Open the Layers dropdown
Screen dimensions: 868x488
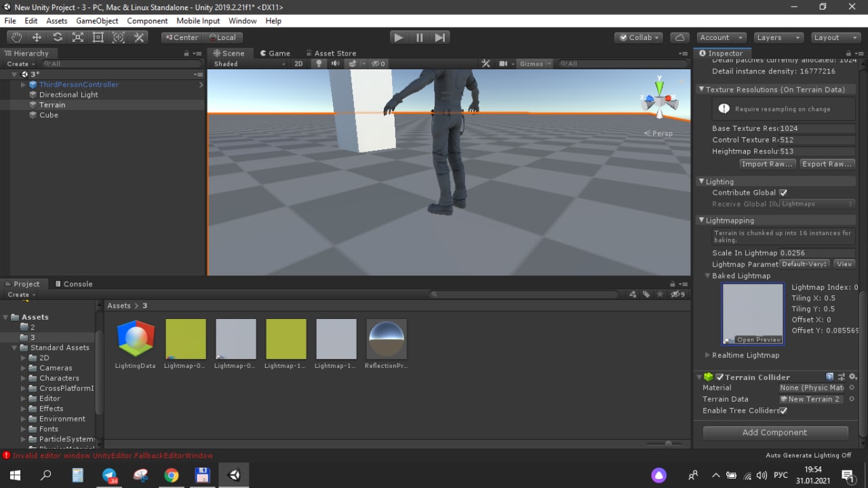[778, 37]
